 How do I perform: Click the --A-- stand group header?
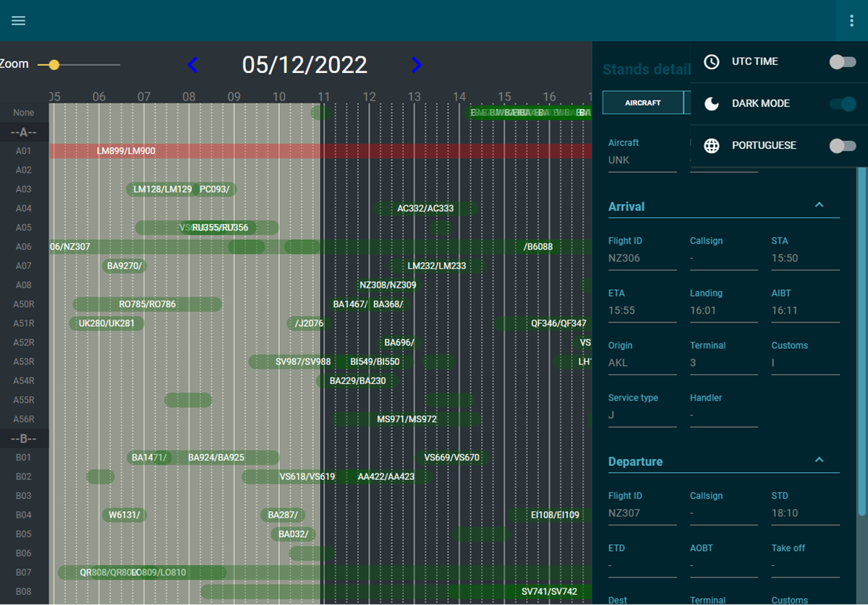coord(24,132)
